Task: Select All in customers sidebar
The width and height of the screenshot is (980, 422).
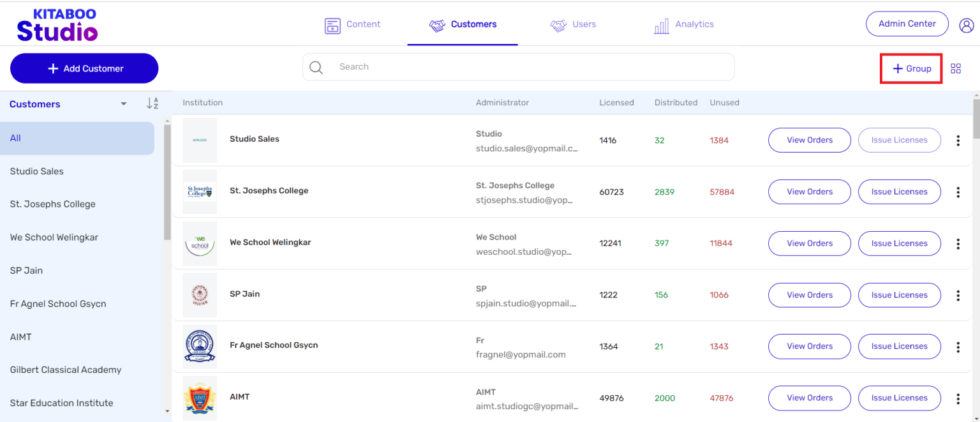Action: [77, 139]
